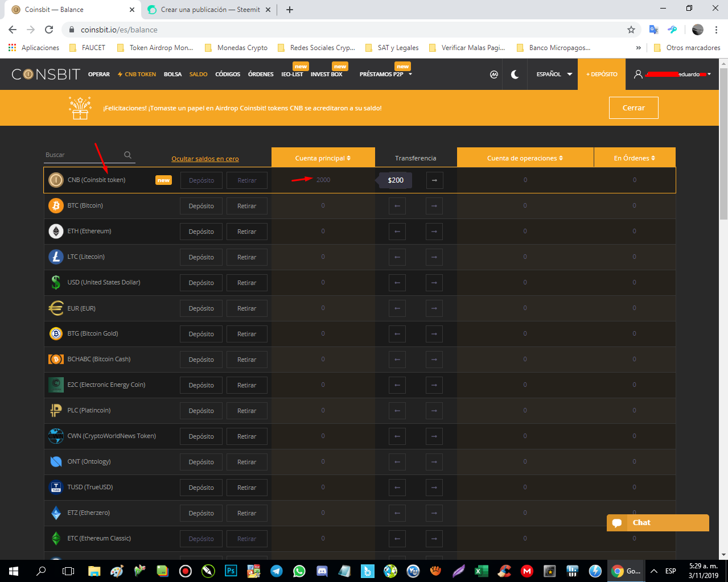
Task: Click the Ethereum coin icon
Action: tap(56, 231)
